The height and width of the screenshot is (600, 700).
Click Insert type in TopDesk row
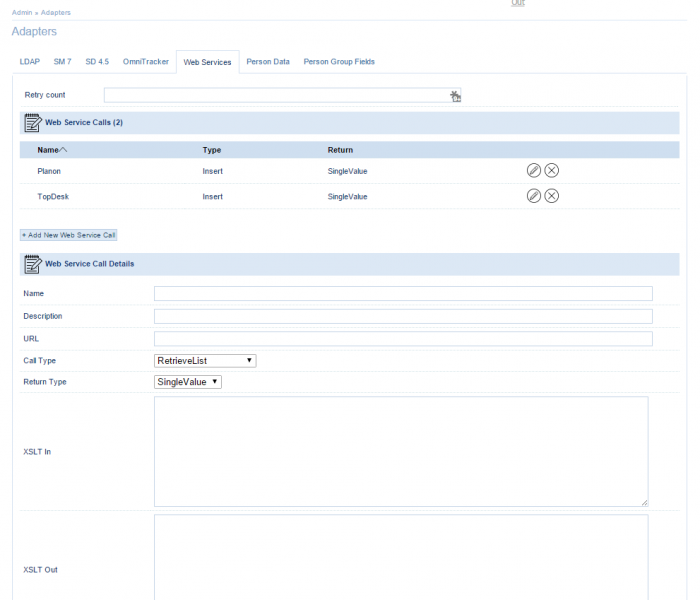[212, 196]
